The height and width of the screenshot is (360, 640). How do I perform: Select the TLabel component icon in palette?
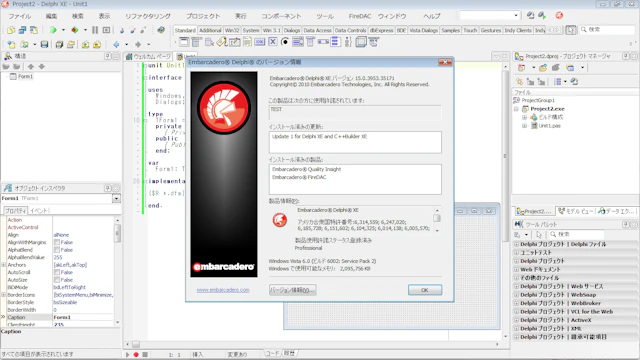point(222,42)
